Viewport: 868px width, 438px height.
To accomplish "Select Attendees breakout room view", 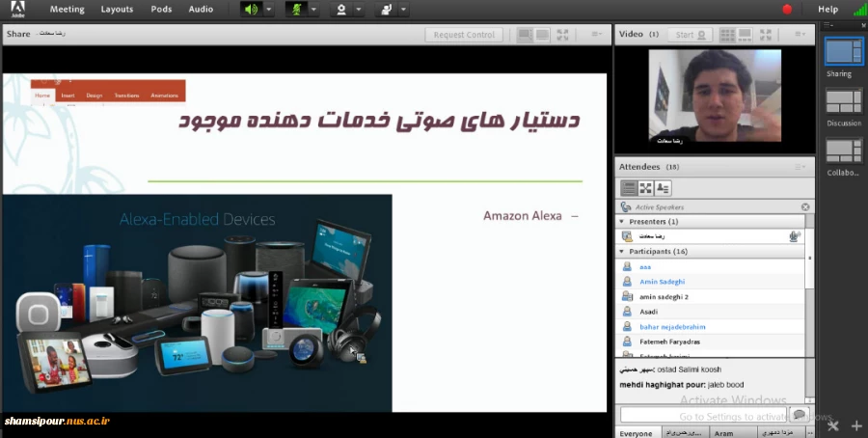I will (x=645, y=188).
